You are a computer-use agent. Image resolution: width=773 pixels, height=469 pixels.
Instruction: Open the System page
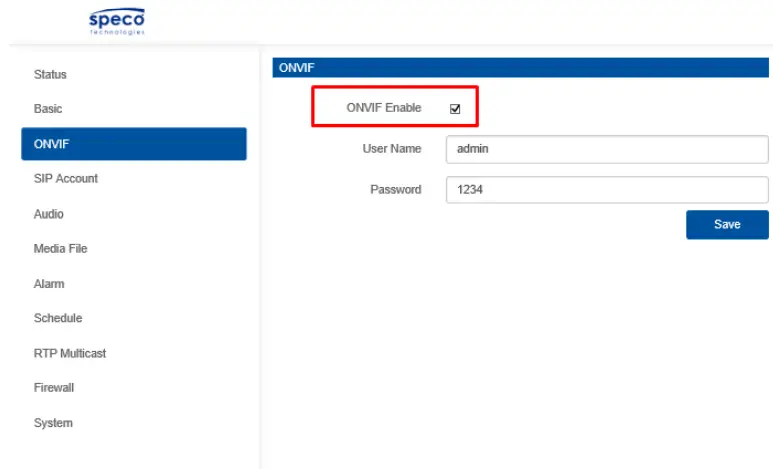coord(53,423)
